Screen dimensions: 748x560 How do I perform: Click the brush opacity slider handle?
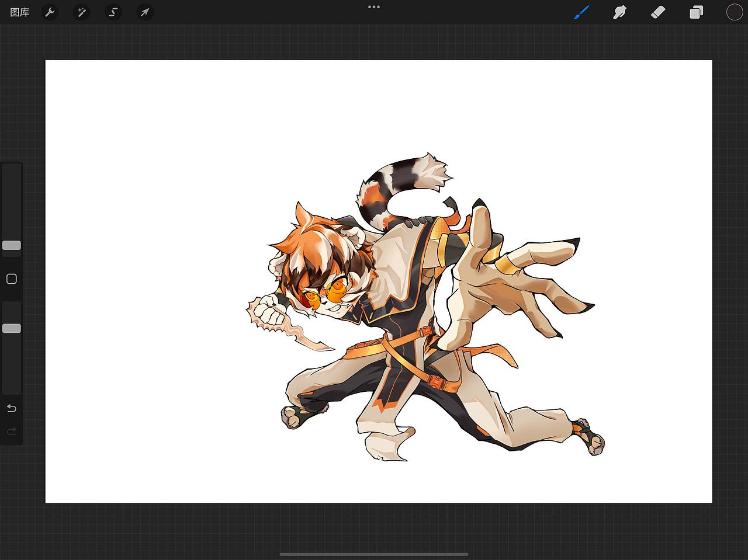click(x=12, y=329)
